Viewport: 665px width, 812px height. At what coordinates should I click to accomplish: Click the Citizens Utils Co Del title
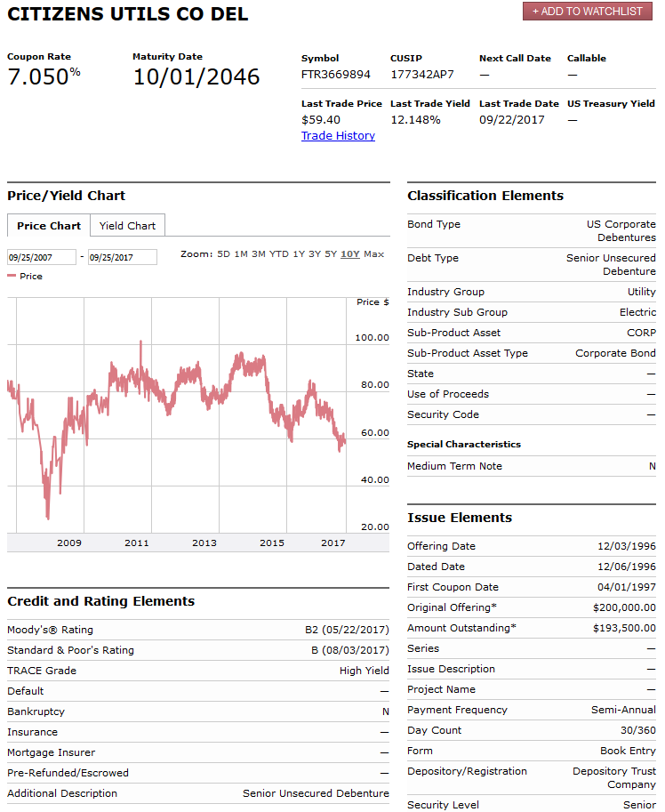(x=128, y=14)
